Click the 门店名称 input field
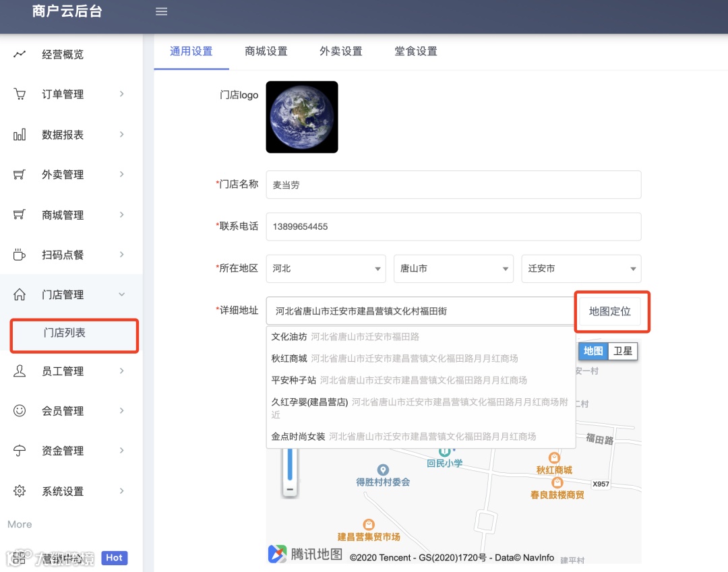The image size is (728, 572). (454, 185)
